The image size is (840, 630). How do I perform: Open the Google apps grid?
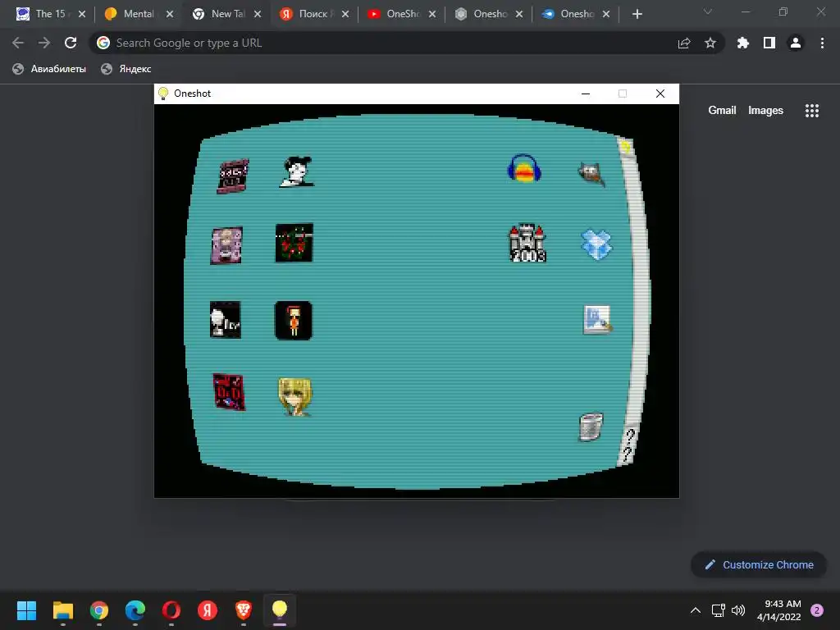[x=812, y=111]
